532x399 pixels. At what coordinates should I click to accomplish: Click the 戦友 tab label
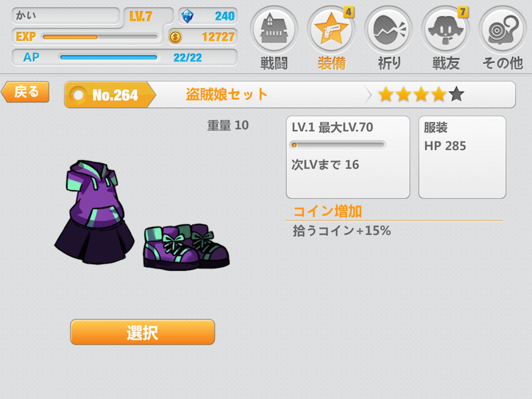click(x=446, y=63)
